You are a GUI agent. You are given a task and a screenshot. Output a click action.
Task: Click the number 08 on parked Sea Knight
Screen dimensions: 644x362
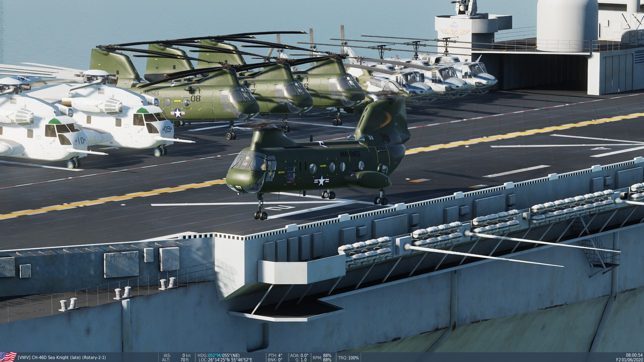click(x=195, y=98)
